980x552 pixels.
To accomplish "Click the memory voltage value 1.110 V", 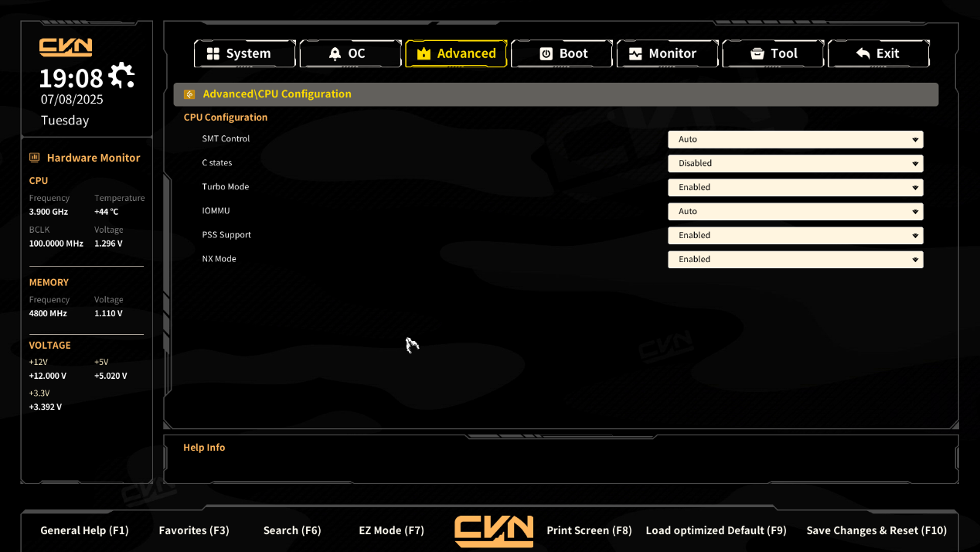I will (109, 314).
